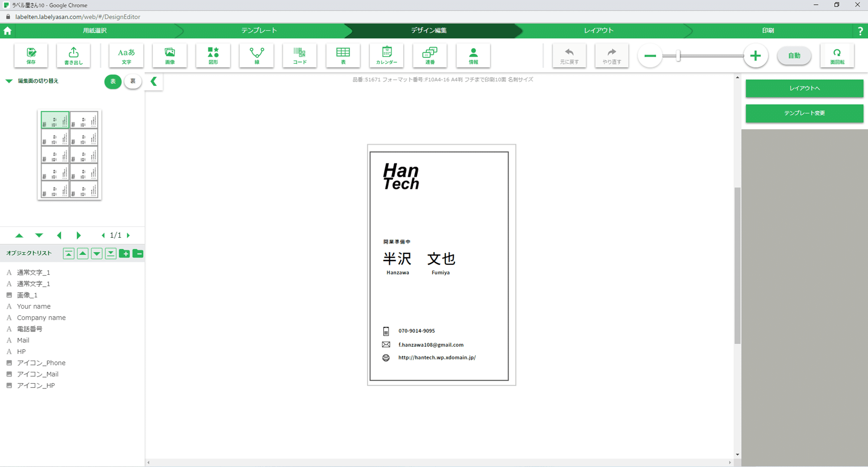Click the テンプレート変更 button

[x=804, y=113]
